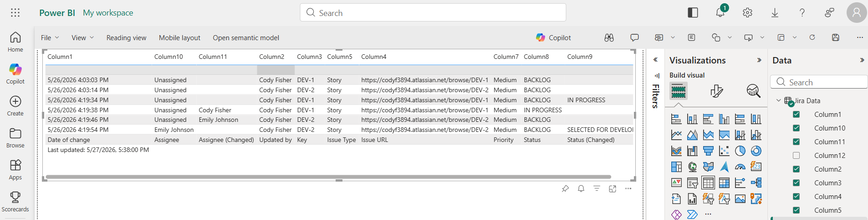Open the File dropdown menu
This screenshot has height=220, width=868.
click(50, 37)
